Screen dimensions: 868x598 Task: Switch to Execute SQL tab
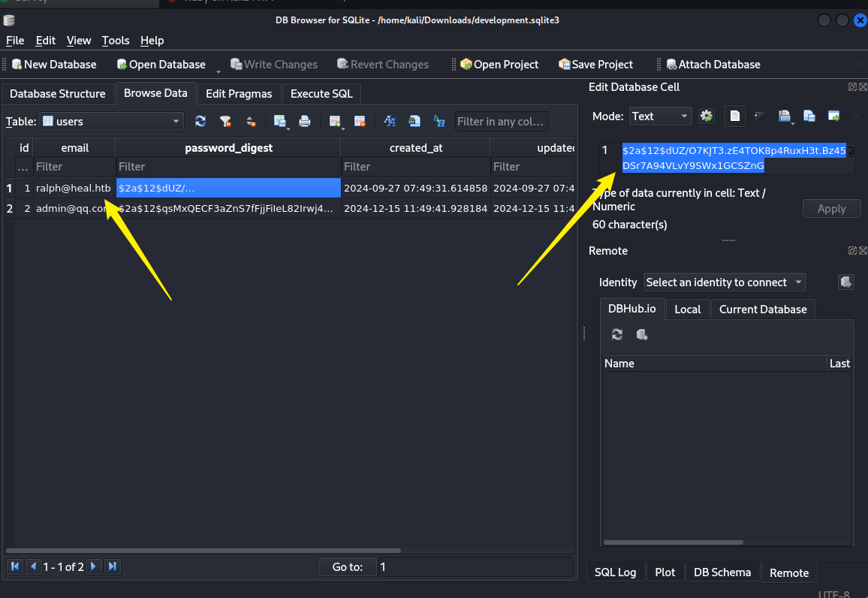(x=321, y=94)
